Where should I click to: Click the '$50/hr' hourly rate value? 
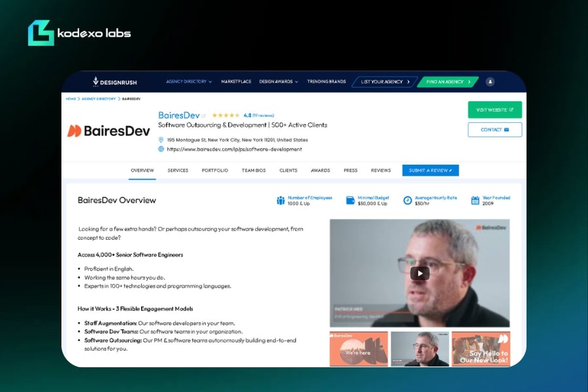tap(422, 204)
